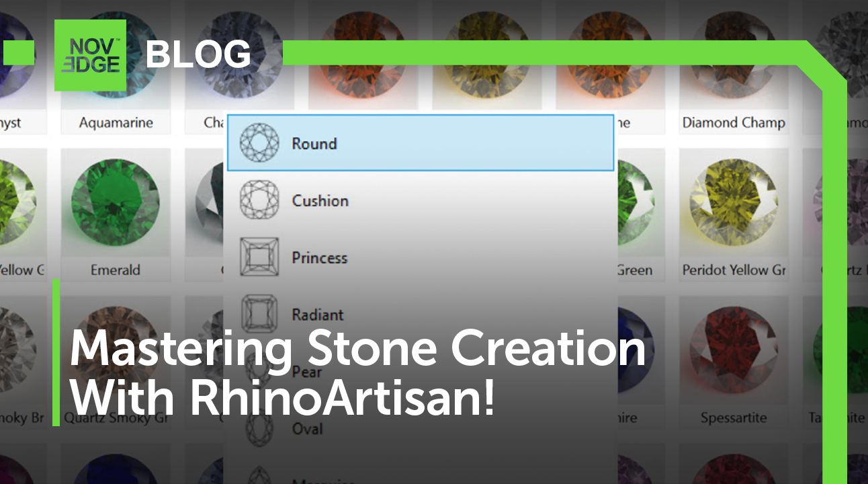The height and width of the screenshot is (484, 868).
Task: Choose Cushion in the shape list
Action: (x=320, y=200)
